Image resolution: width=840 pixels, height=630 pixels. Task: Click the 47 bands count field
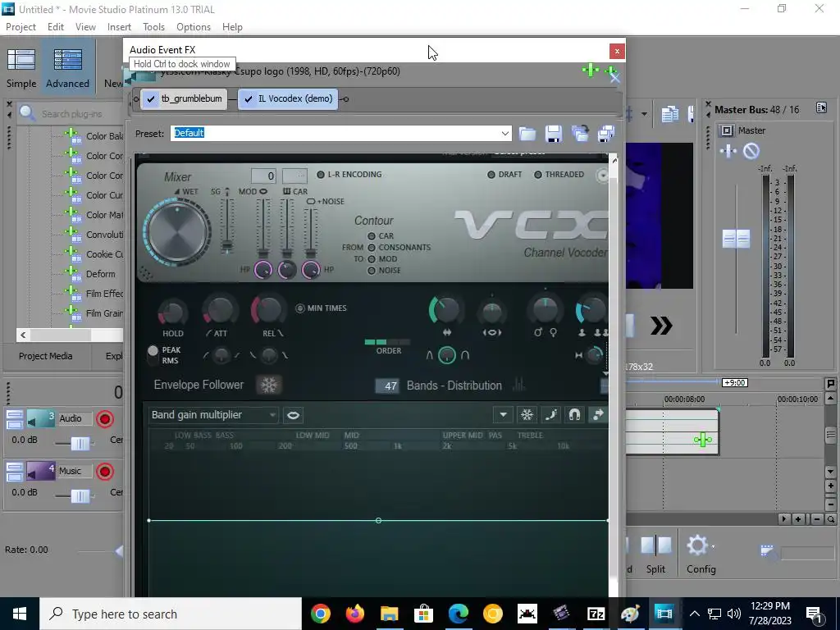387,386
